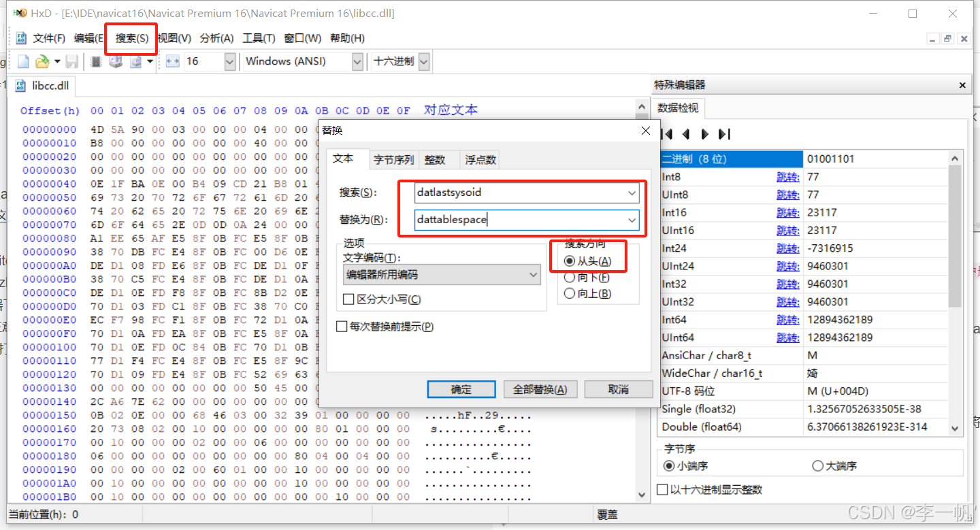The width and height of the screenshot is (980, 530).
Task: Click the 跳转 link in Int32 row
Action: [x=788, y=284]
